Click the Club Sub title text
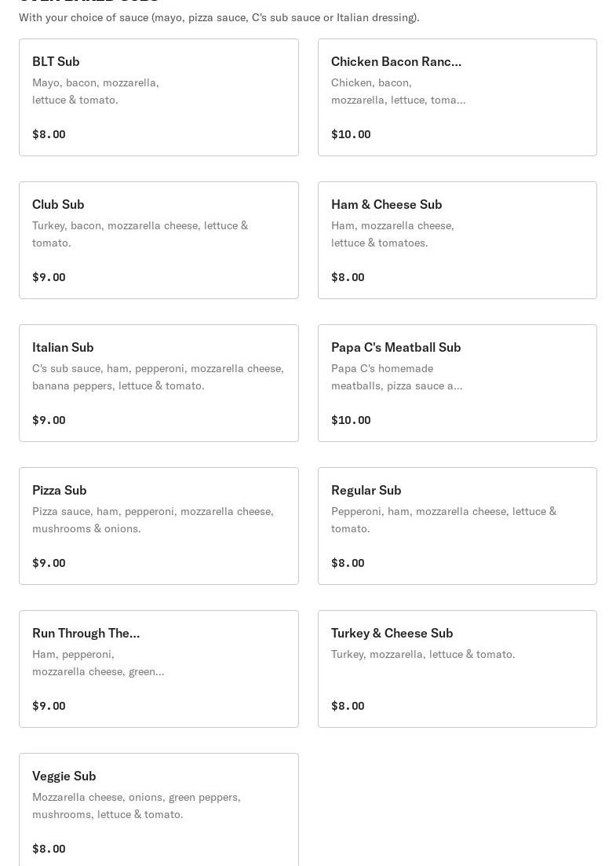The height and width of the screenshot is (866, 616). [x=58, y=204]
